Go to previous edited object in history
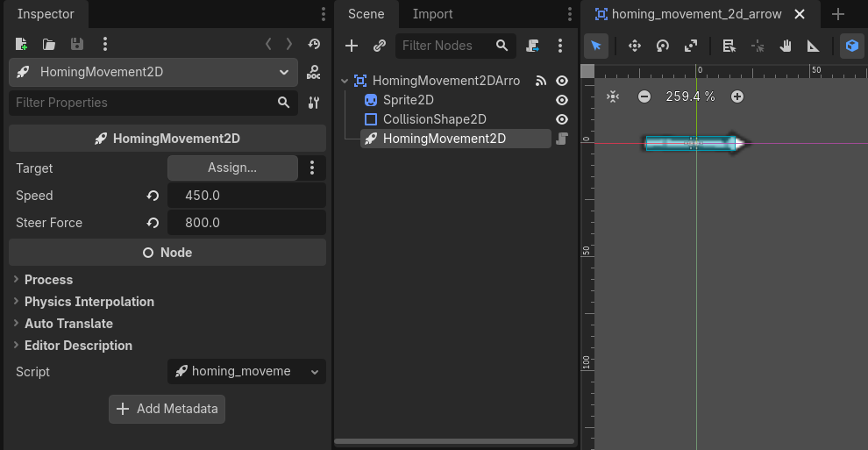868x450 pixels. [x=268, y=44]
